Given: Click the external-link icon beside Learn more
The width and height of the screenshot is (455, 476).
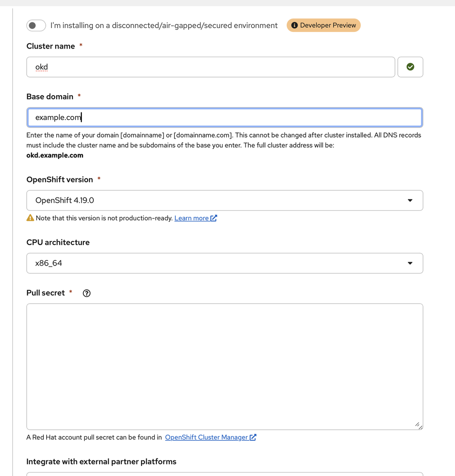Looking at the screenshot, I should click(214, 218).
